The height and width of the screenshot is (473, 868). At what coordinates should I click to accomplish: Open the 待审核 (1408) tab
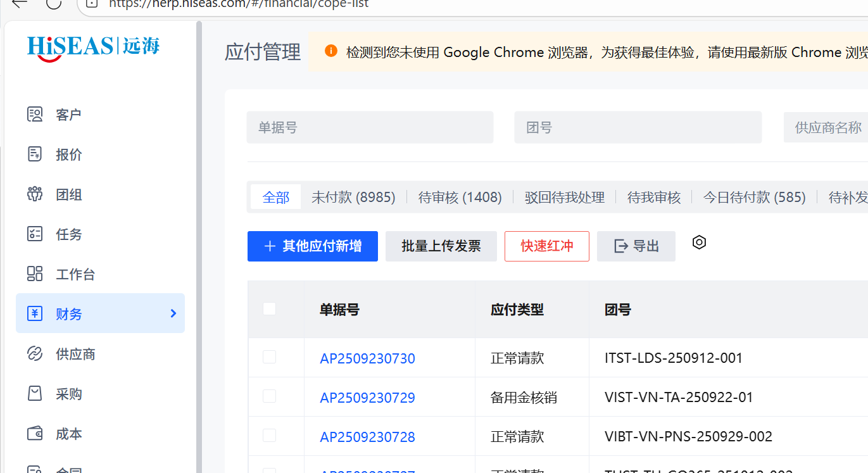pyautogui.click(x=460, y=198)
